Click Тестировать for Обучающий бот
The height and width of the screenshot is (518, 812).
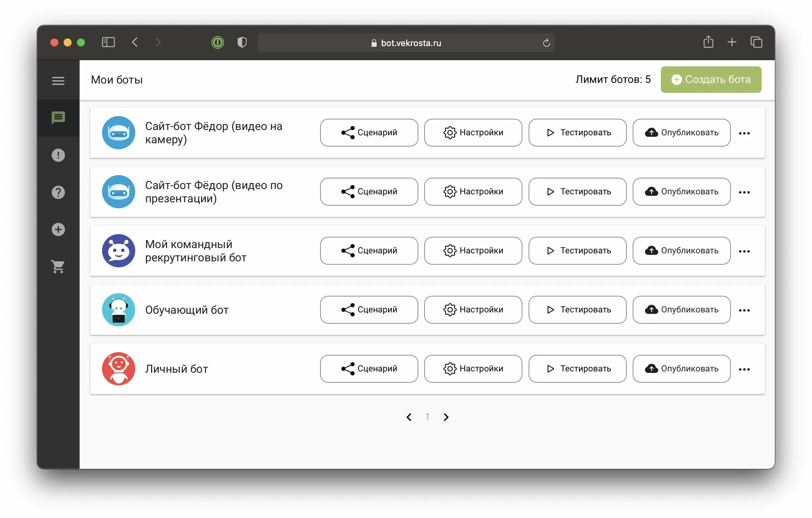click(x=577, y=310)
